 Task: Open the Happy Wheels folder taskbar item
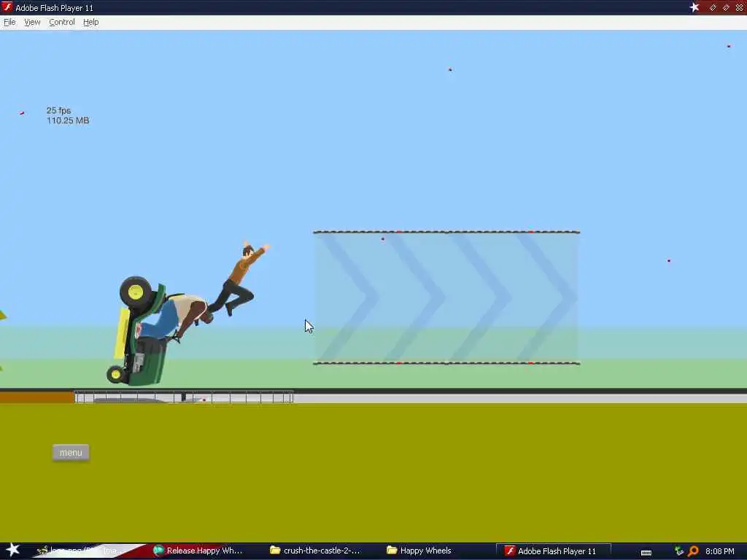coord(419,551)
